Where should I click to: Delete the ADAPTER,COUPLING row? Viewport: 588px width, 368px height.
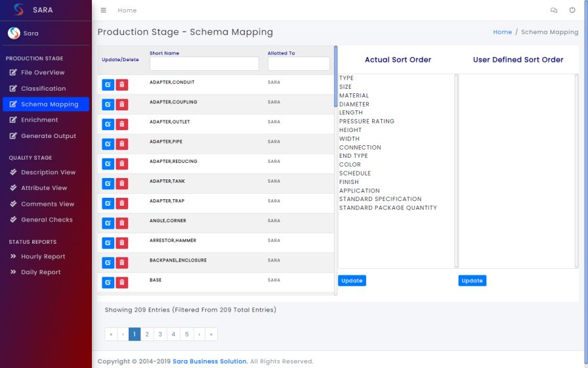(x=122, y=104)
